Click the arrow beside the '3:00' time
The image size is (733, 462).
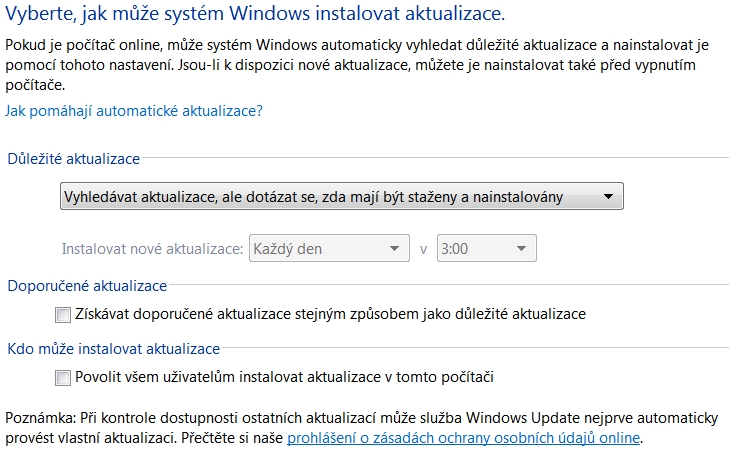(x=520, y=248)
